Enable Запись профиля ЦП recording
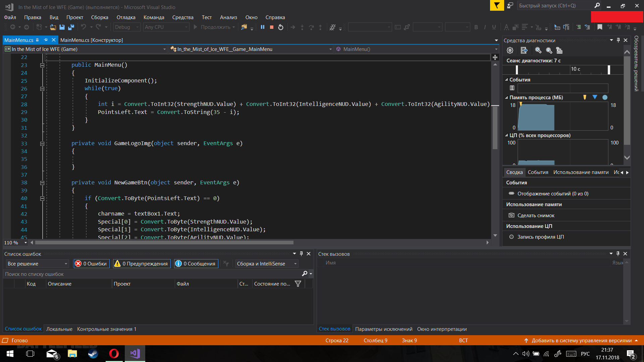The width and height of the screenshot is (644, 362). click(536, 237)
